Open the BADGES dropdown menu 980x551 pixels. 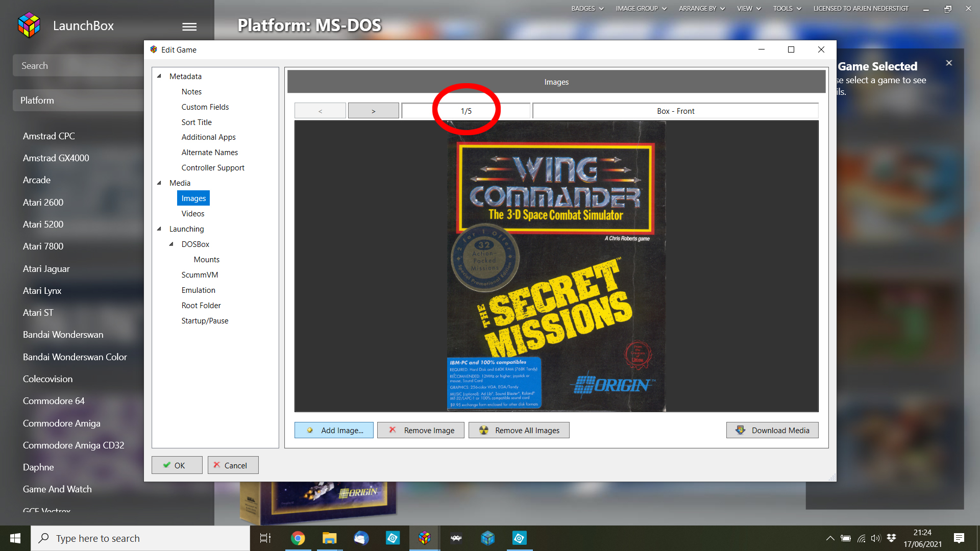[x=587, y=9]
